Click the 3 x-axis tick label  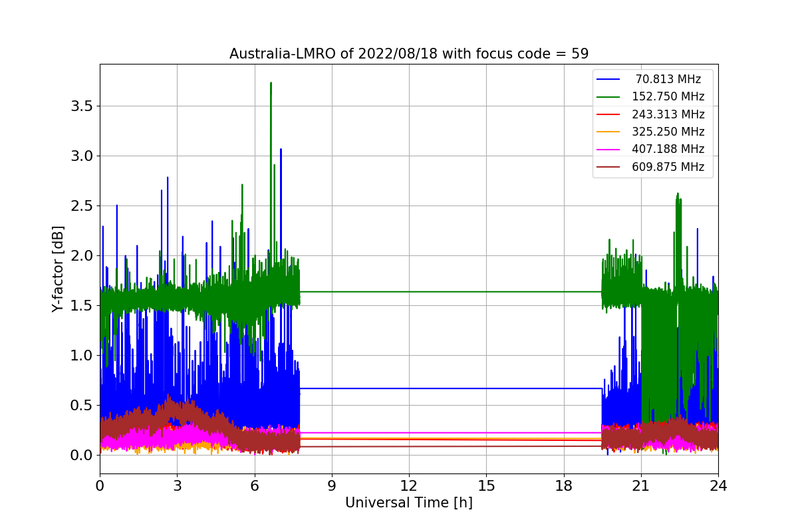tap(177, 486)
